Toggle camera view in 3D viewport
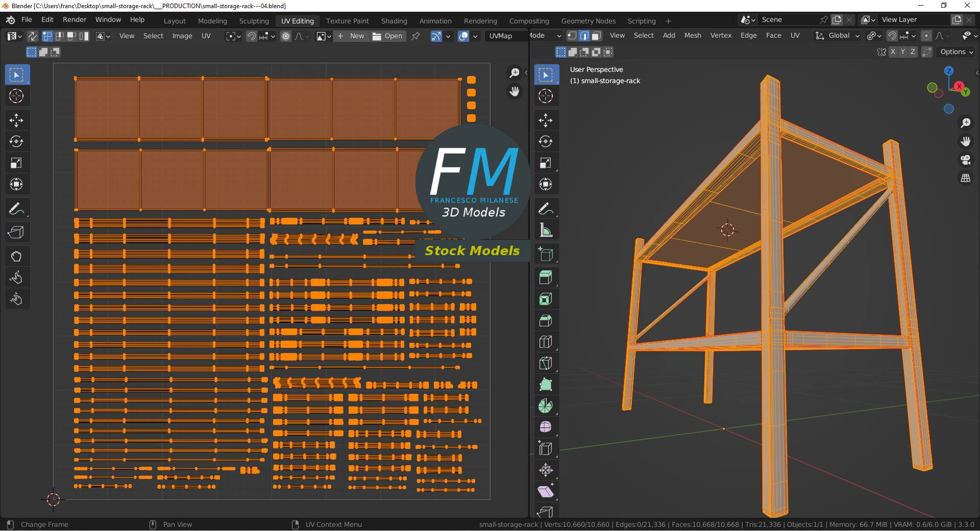This screenshot has width=980, height=531. coord(965,160)
